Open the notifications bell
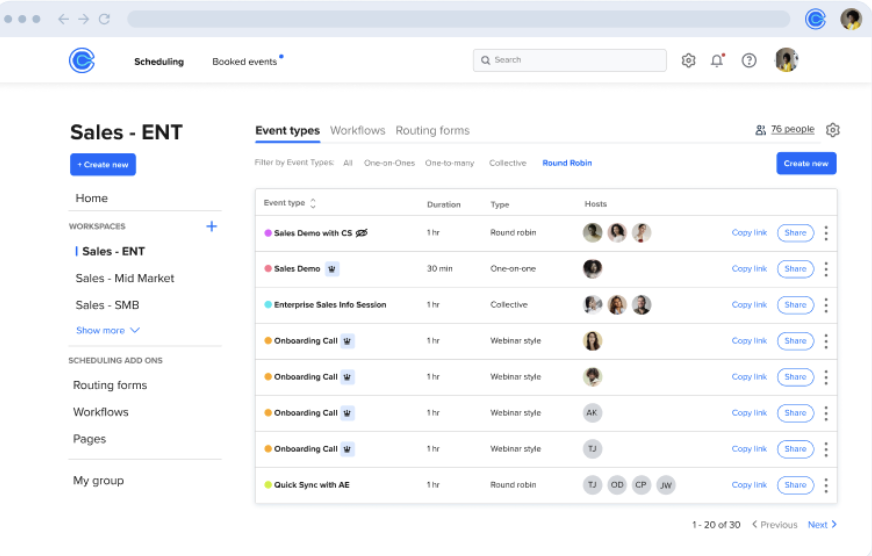This screenshot has width=872, height=556. [x=717, y=60]
